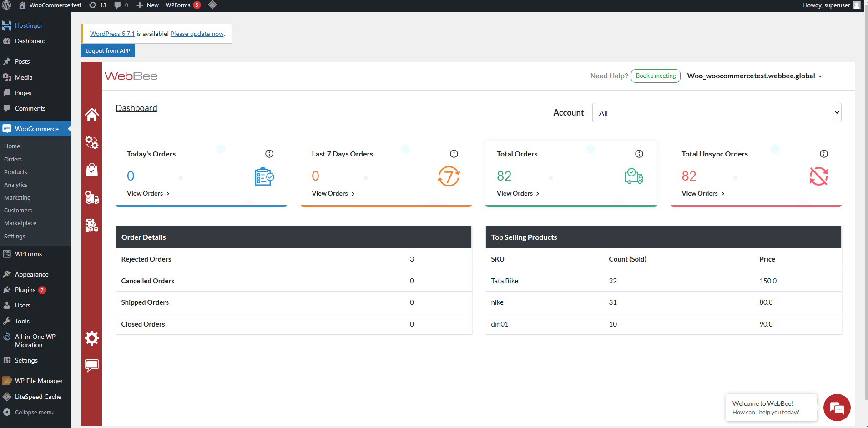Click the gears configuration icon in WebBee sidebar
Viewport: 868px width, 428px height.
92,142
